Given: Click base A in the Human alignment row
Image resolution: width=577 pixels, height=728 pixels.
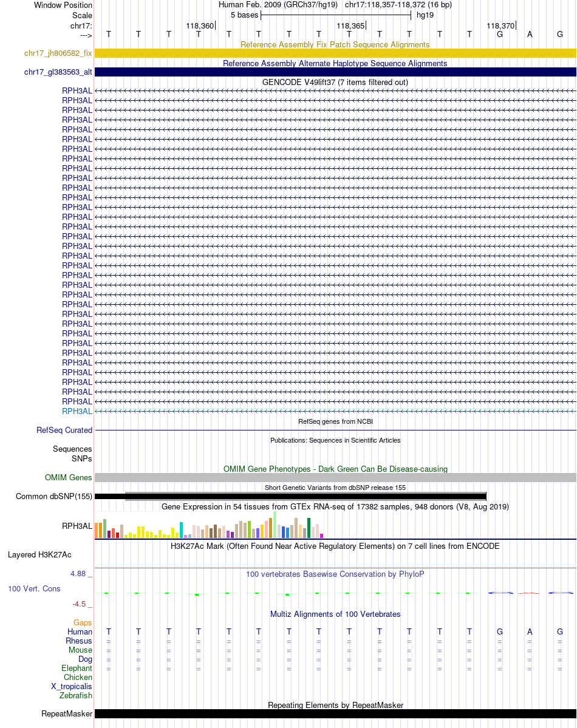Looking at the screenshot, I should [x=530, y=632].
